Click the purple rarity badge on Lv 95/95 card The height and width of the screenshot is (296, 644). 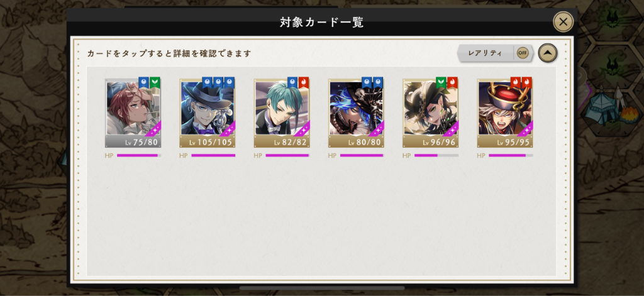[526, 129]
